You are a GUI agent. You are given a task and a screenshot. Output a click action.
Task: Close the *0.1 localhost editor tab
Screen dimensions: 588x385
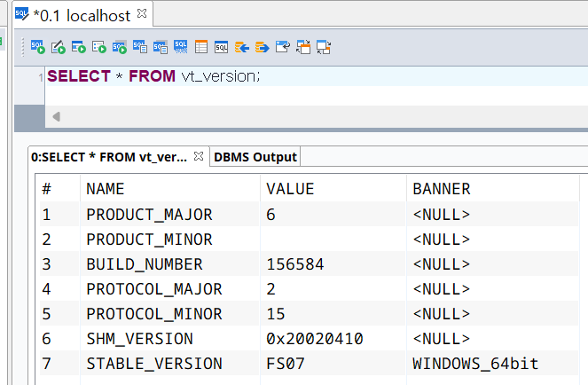[142, 14]
